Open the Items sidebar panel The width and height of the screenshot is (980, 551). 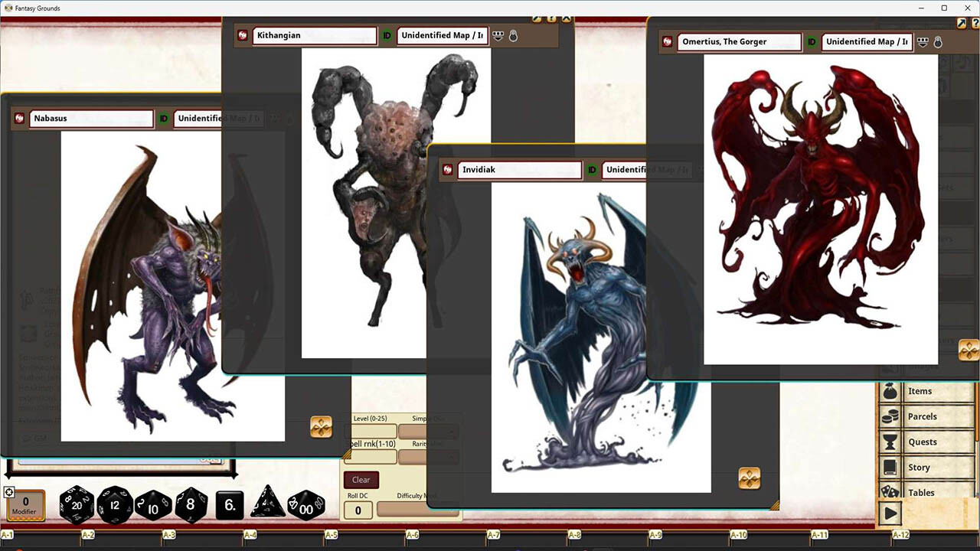coord(921,391)
